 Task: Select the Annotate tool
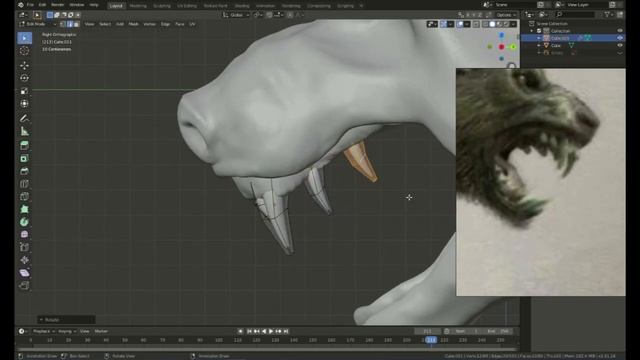24,118
